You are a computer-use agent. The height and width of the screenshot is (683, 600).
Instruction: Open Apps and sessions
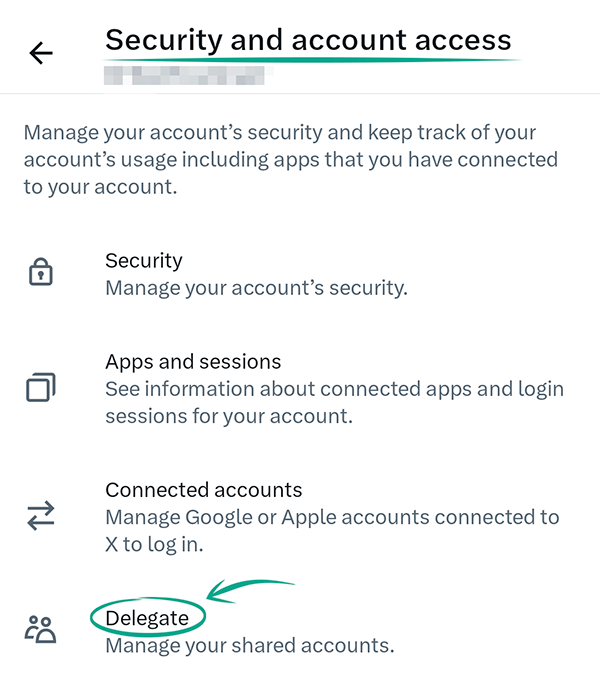pyautogui.click(x=193, y=362)
